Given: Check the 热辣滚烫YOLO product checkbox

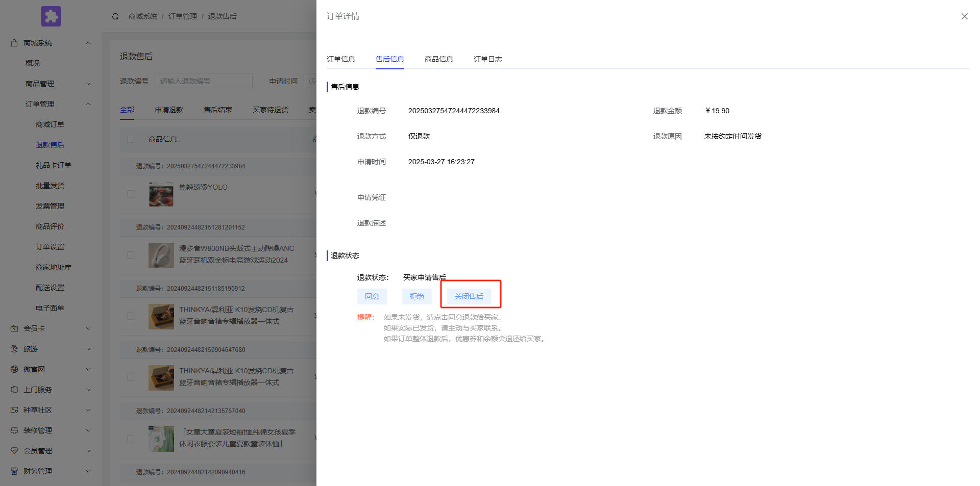Looking at the screenshot, I should click(130, 194).
